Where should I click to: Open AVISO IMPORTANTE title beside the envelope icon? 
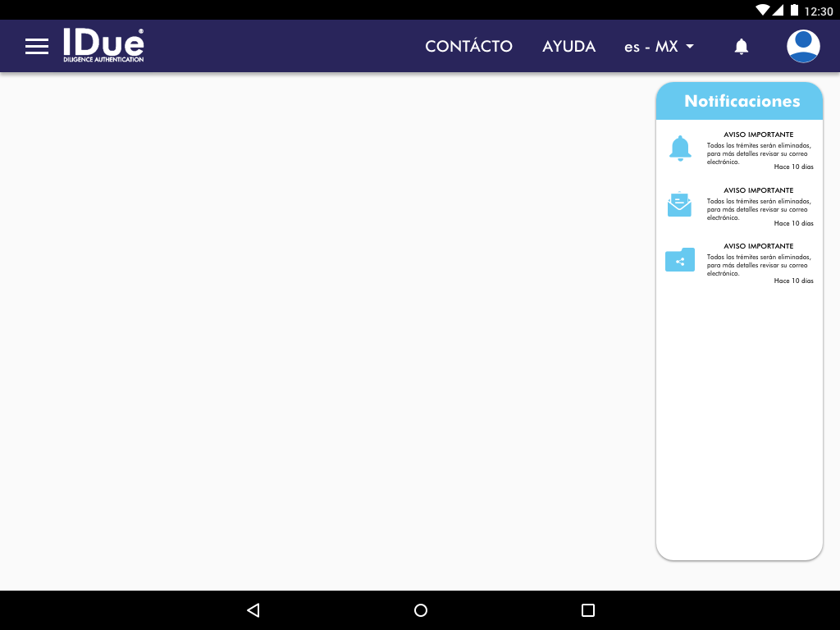(758, 190)
